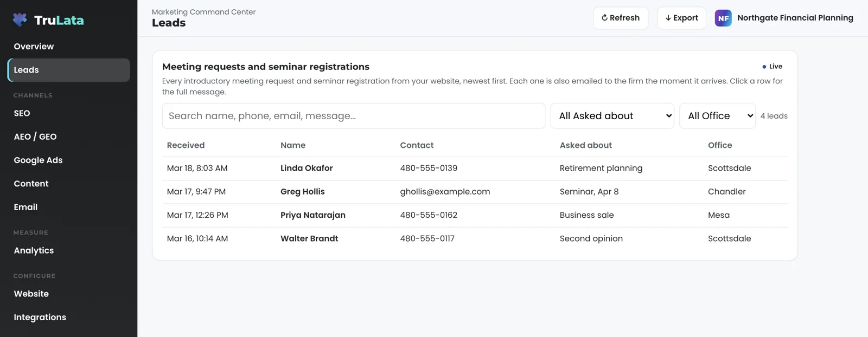Viewport: 868px width, 337px height.
Task: View Walter Brandt's full message
Action: [475, 238]
